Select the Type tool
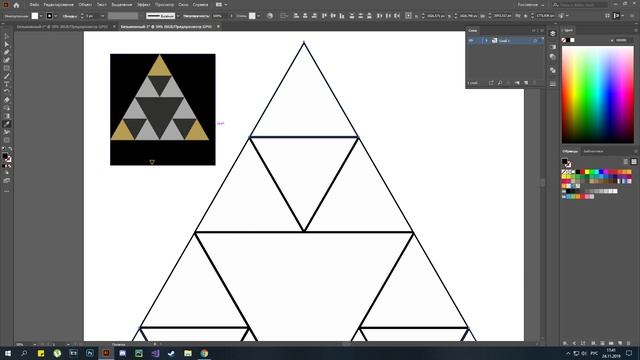 coord(7,84)
